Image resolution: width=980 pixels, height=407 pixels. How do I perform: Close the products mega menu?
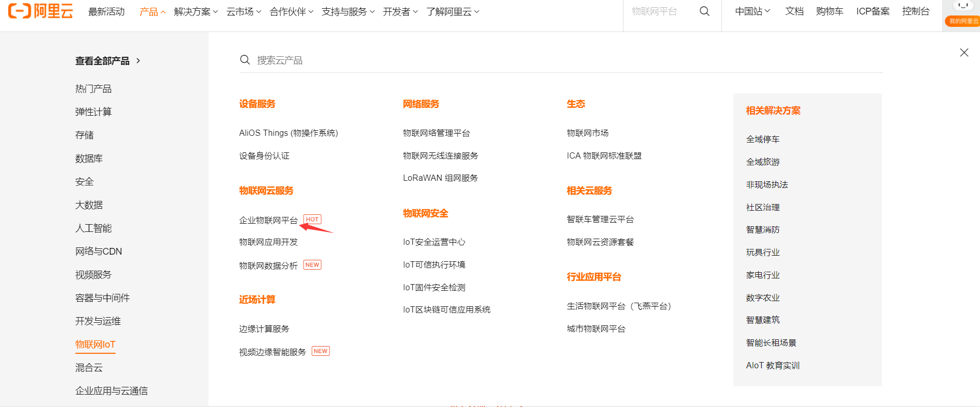click(964, 53)
